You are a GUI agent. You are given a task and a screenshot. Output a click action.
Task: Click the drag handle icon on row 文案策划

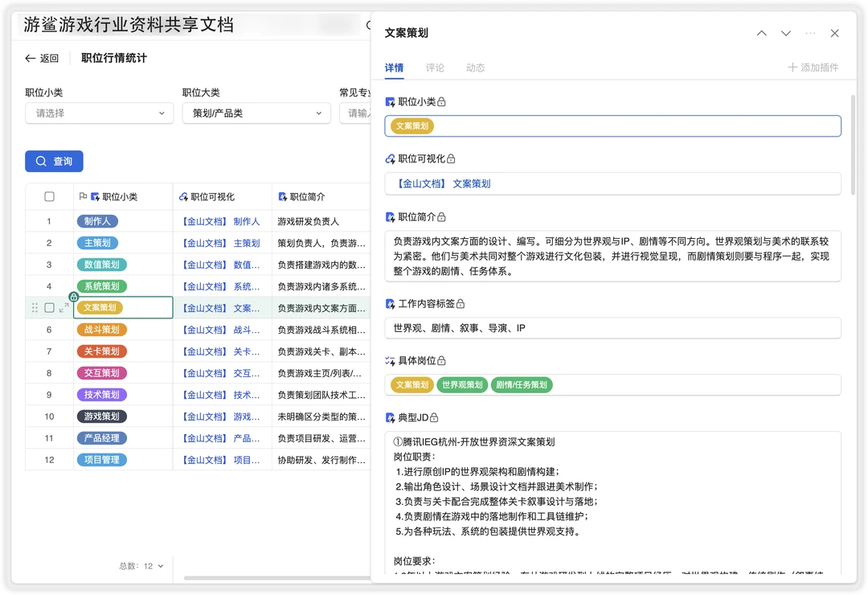[35, 308]
